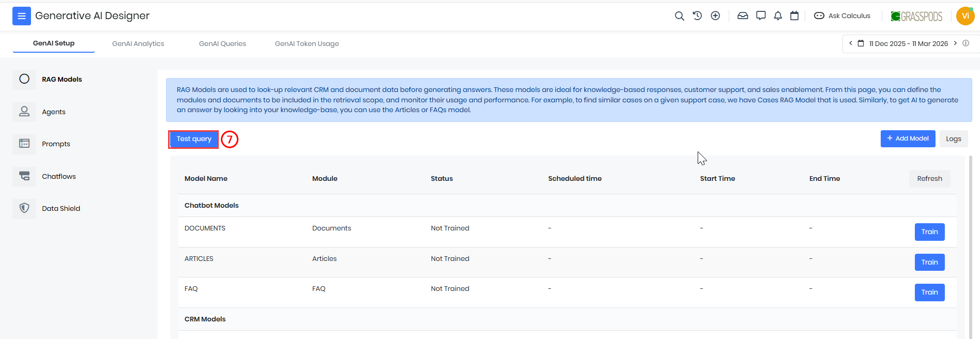Open the chat messages icon

click(x=761, y=16)
